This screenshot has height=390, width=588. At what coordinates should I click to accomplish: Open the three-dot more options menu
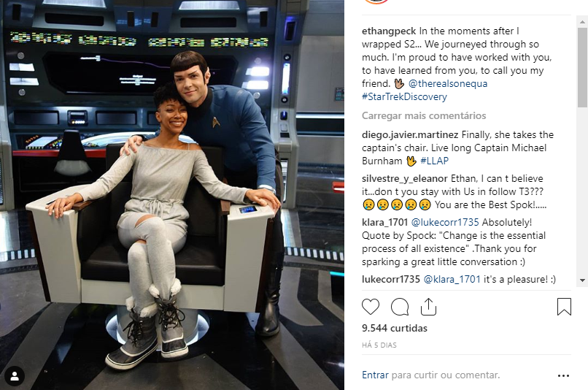[563, 375]
